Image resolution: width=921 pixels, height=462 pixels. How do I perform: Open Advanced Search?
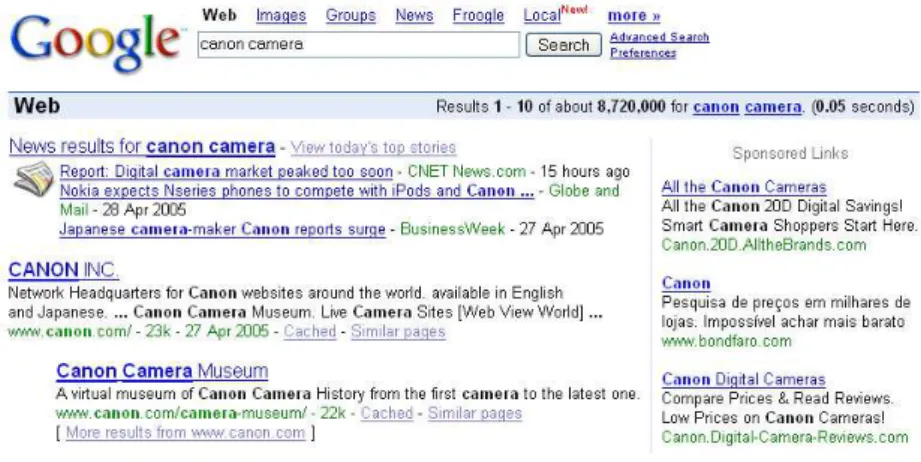659,38
